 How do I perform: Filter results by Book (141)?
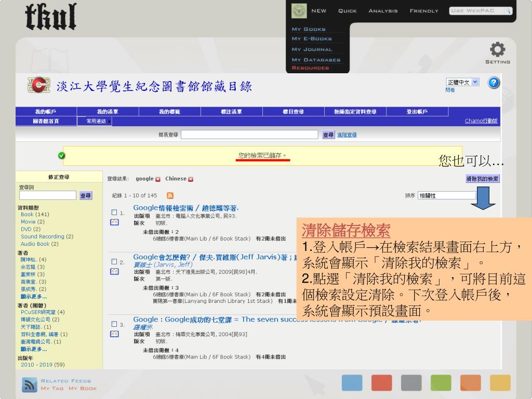(x=35, y=215)
